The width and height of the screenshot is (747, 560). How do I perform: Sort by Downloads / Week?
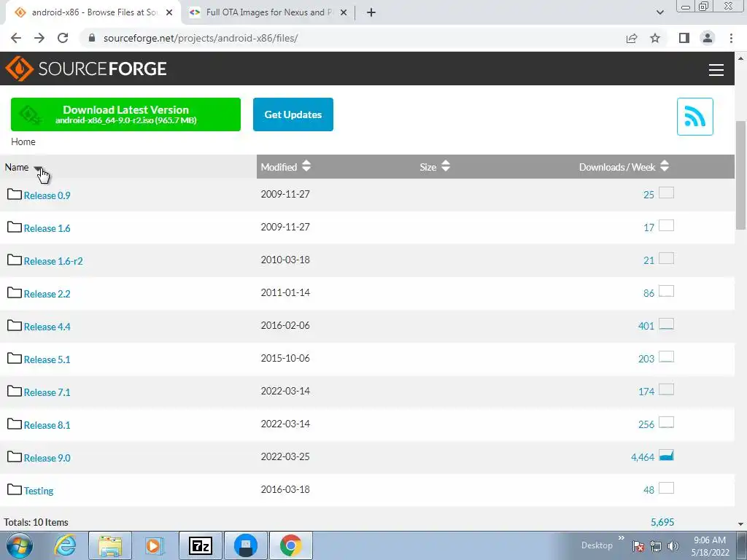tap(624, 167)
